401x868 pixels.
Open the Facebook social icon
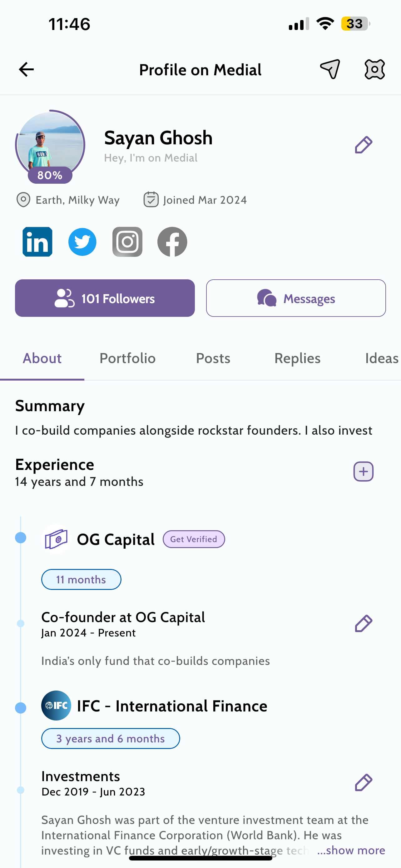172,242
